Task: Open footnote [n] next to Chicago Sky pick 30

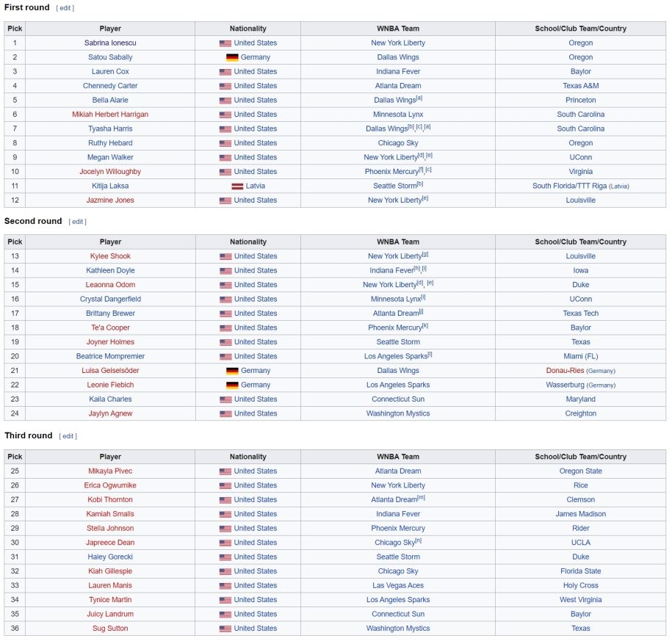Action: [x=419, y=540]
